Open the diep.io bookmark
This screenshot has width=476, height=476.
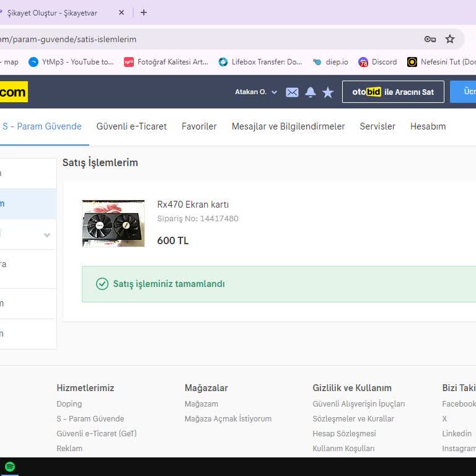[x=330, y=62]
